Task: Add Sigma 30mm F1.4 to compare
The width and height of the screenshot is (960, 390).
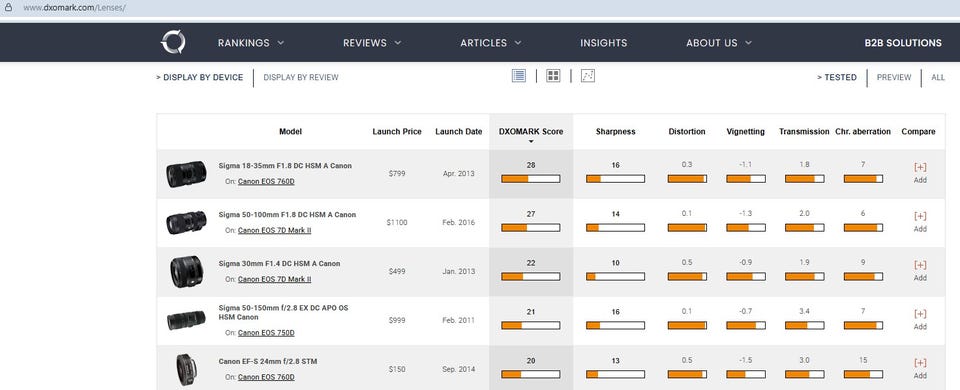Action: point(920,271)
